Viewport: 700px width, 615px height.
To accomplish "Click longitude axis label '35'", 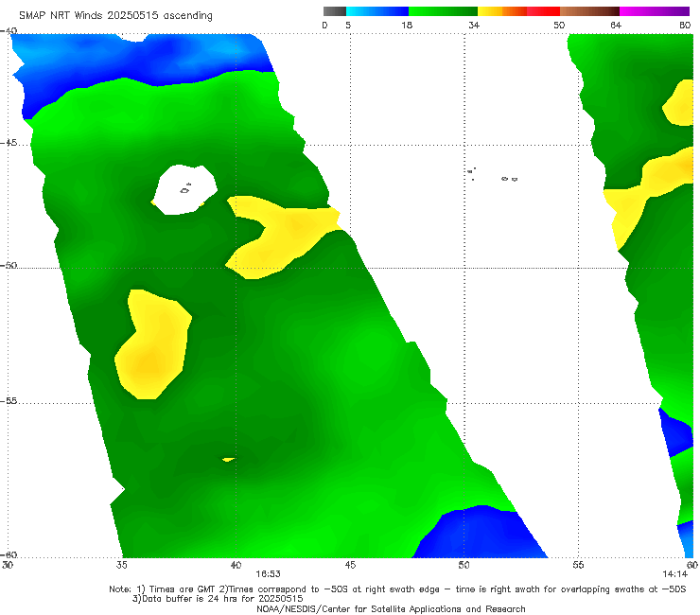I will click(121, 565).
